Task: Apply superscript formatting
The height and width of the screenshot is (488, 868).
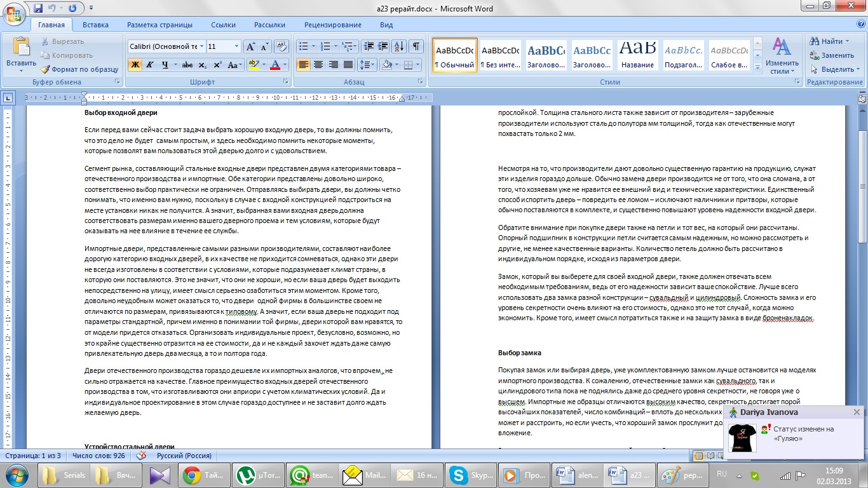Action: (x=217, y=65)
